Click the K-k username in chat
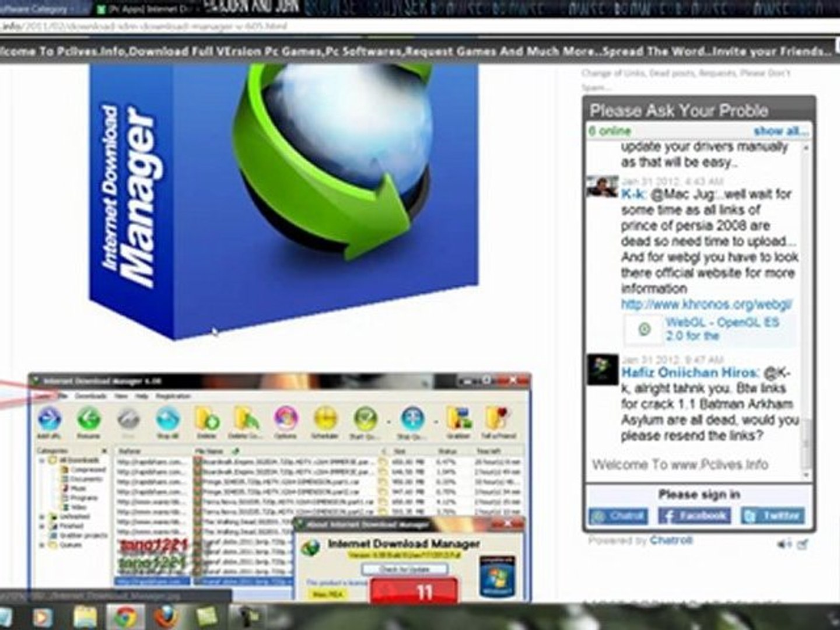 pyautogui.click(x=633, y=194)
